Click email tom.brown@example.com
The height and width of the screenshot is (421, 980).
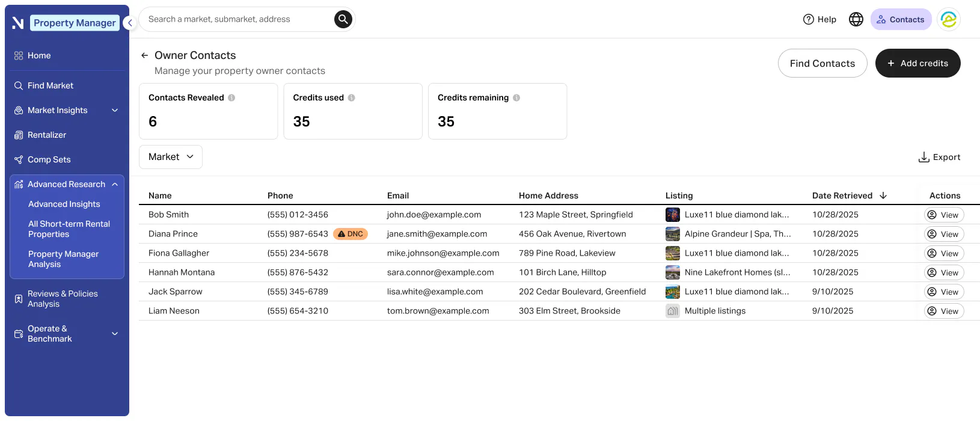coord(438,311)
